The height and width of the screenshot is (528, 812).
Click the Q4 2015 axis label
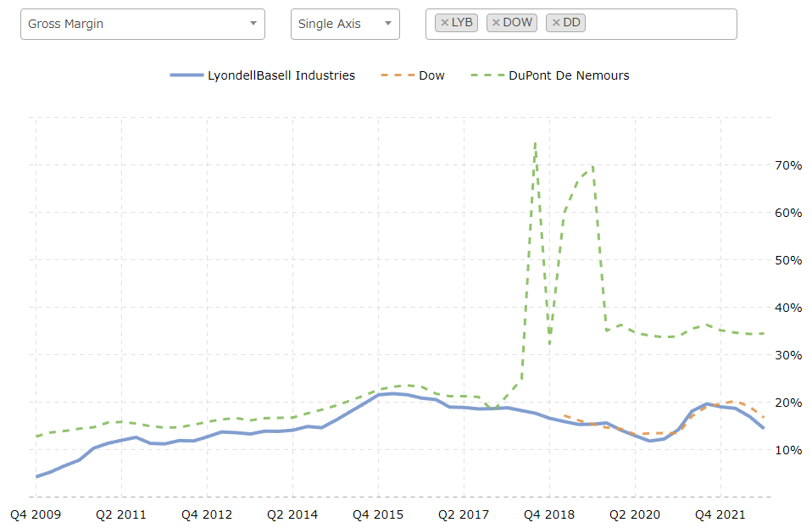coord(378,514)
